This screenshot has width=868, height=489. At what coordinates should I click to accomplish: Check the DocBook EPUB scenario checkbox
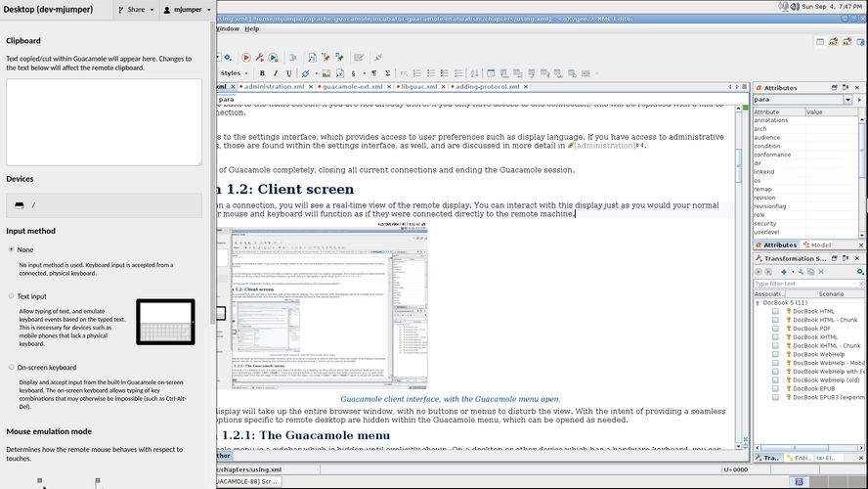pos(775,389)
